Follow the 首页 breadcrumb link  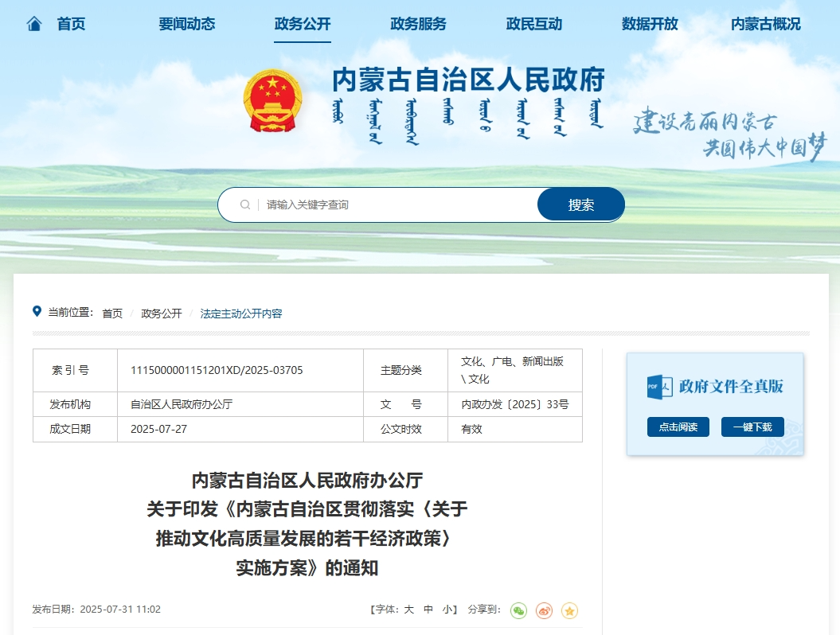click(112, 314)
